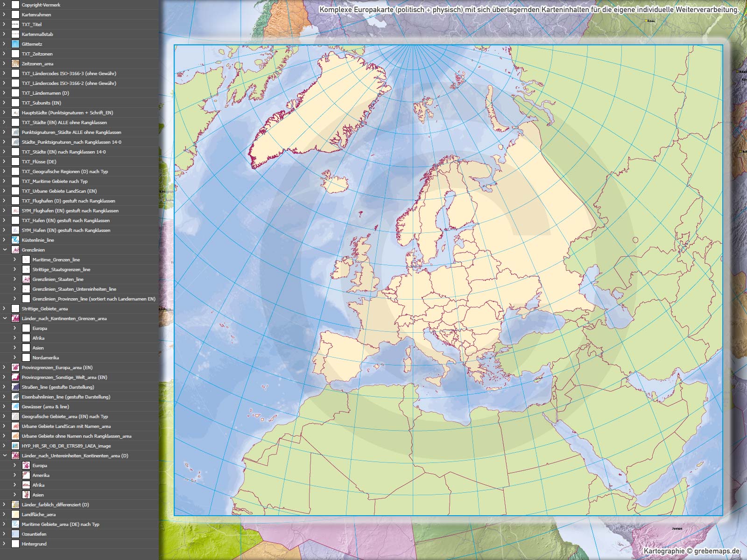Image resolution: width=747 pixels, height=560 pixels.
Task: Click the Straßen_line layer thumbnail icon
Action: (x=15, y=387)
